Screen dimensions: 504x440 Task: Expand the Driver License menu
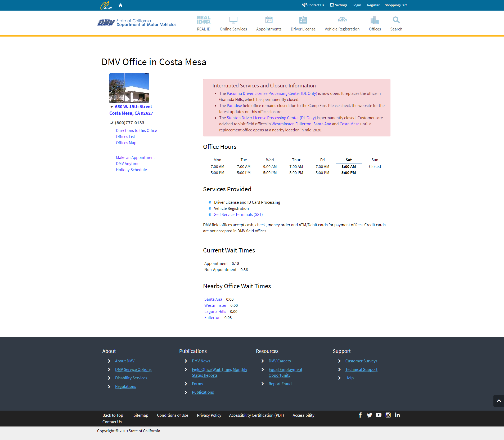click(x=303, y=24)
